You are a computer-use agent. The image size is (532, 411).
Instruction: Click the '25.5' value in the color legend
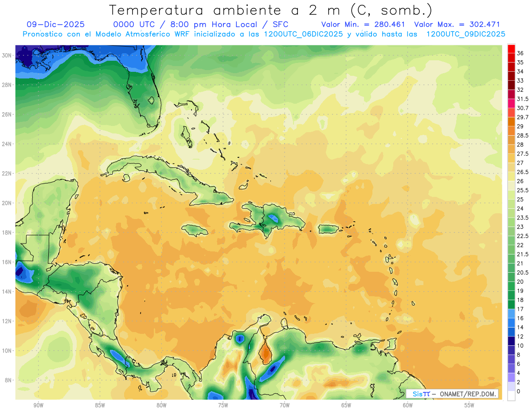coord(523,190)
